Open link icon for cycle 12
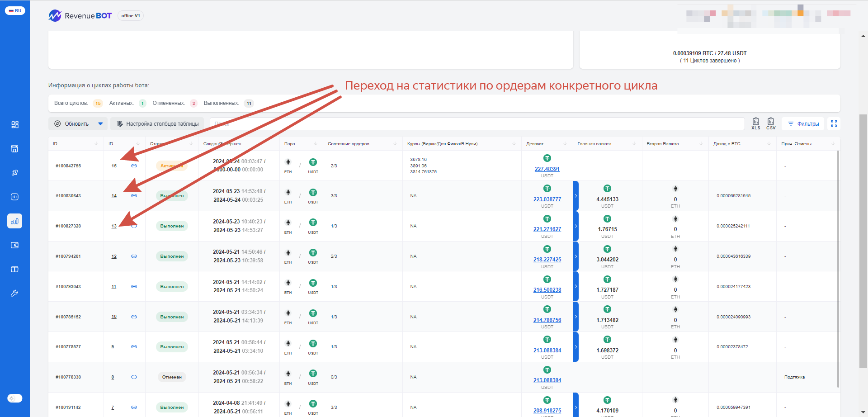This screenshot has height=417, width=868. [x=134, y=256]
